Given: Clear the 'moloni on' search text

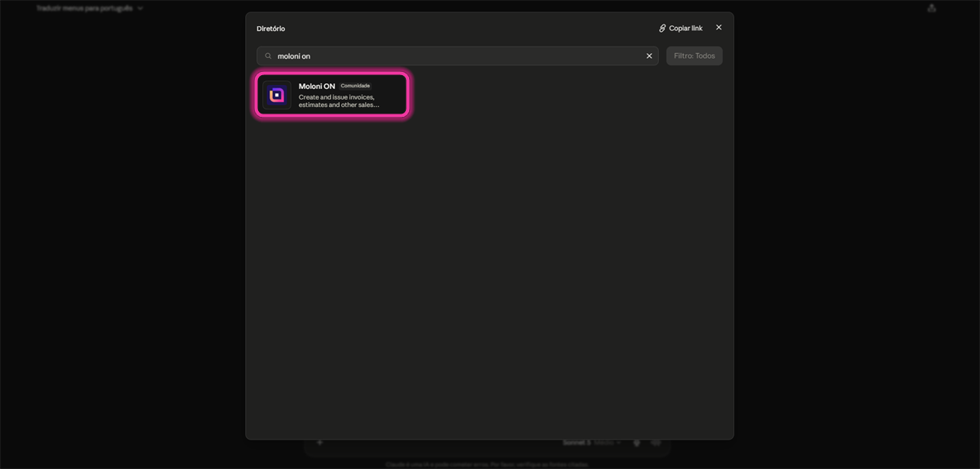Looking at the screenshot, I should click(649, 56).
